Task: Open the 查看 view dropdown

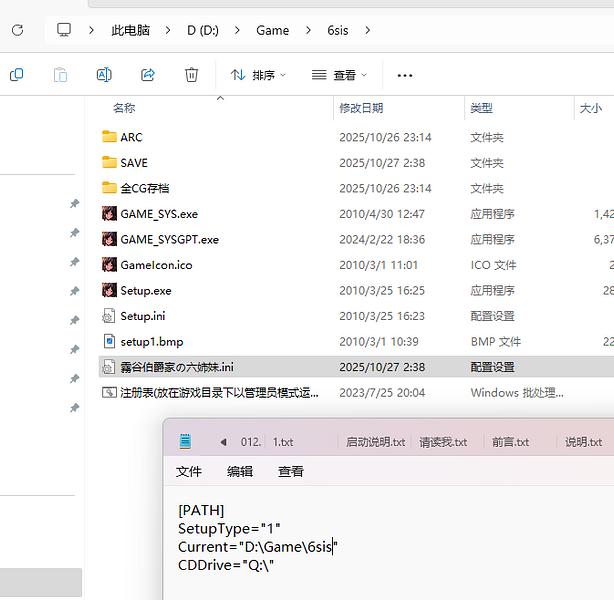Action: click(339, 75)
